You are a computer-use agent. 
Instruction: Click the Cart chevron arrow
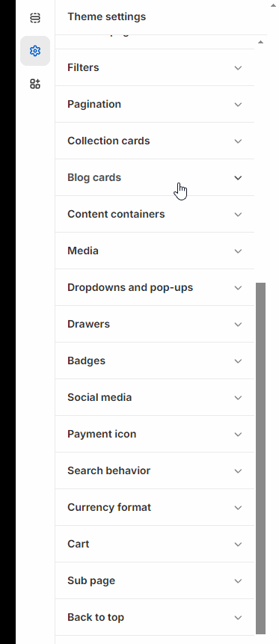click(x=238, y=545)
